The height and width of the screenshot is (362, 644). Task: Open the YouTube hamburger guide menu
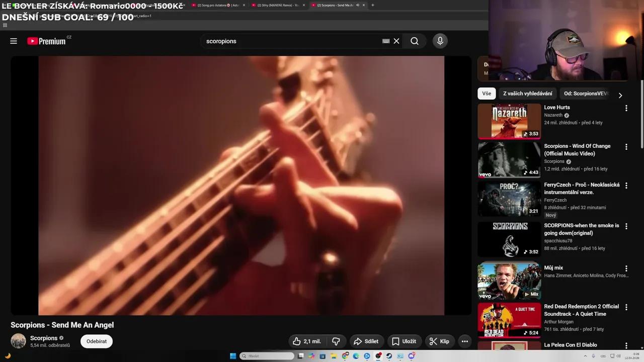(x=14, y=41)
